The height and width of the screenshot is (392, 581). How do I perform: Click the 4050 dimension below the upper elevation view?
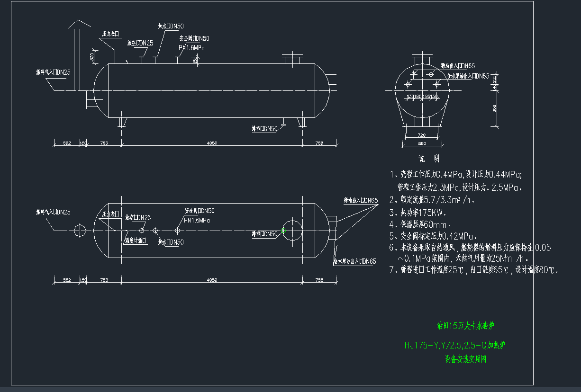(x=212, y=143)
